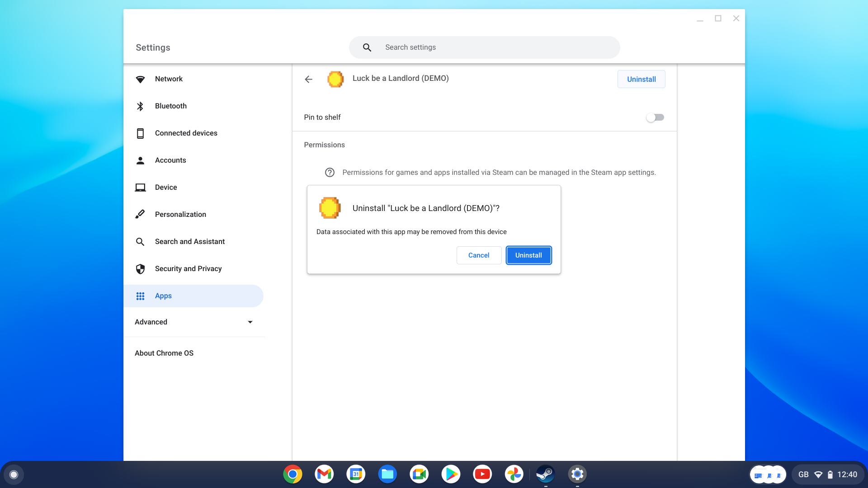868x488 pixels.
Task: Cancel the uninstall dialog
Action: tap(479, 255)
